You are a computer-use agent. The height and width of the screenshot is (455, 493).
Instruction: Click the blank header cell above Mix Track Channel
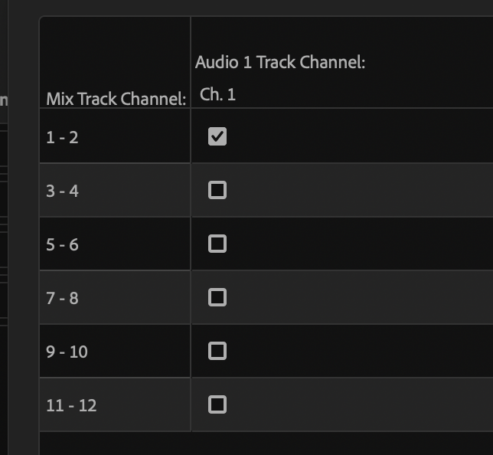point(115,52)
